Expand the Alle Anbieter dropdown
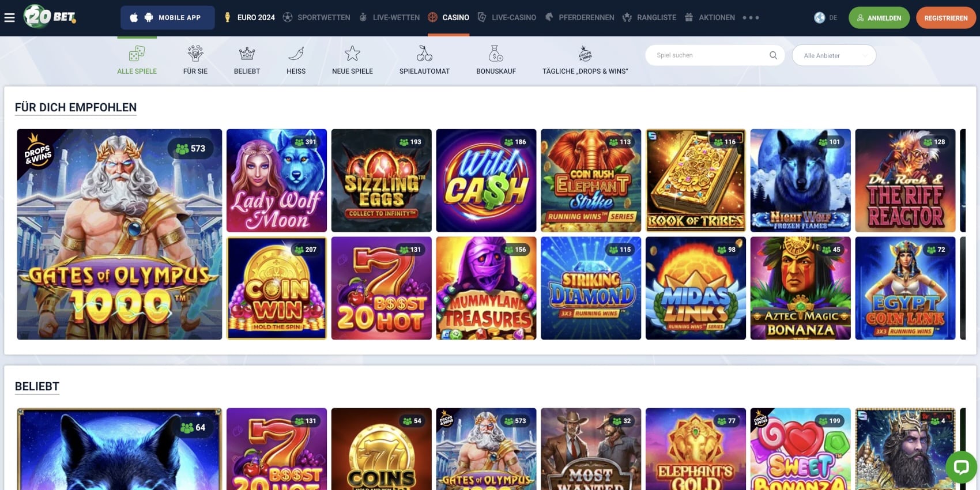Image resolution: width=980 pixels, height=490 pixels. (x=834, y=55)
